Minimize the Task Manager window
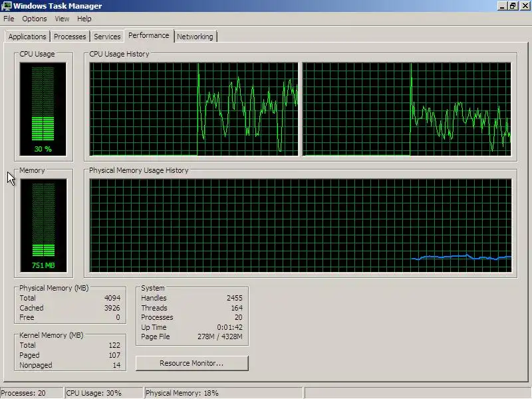 502,6
